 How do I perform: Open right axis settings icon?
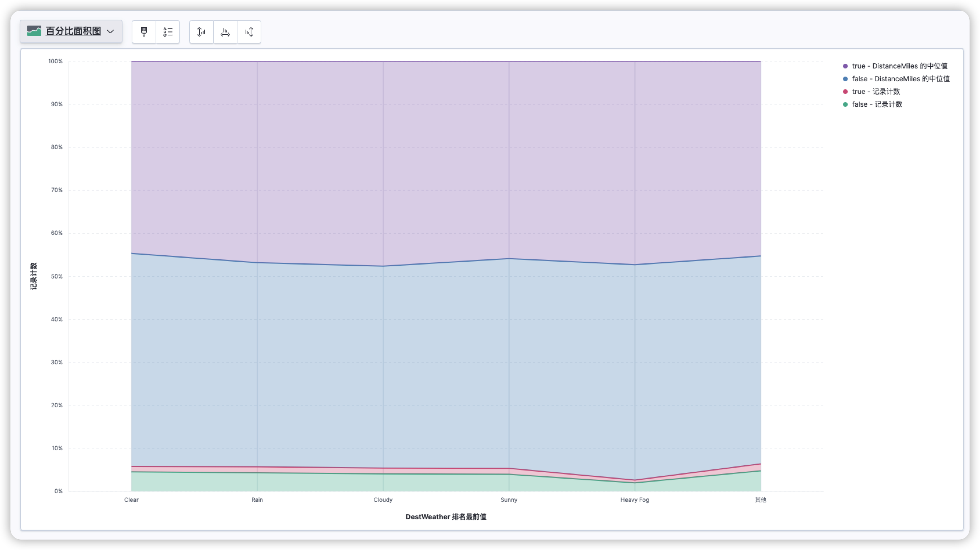click(x=249, y=32)
